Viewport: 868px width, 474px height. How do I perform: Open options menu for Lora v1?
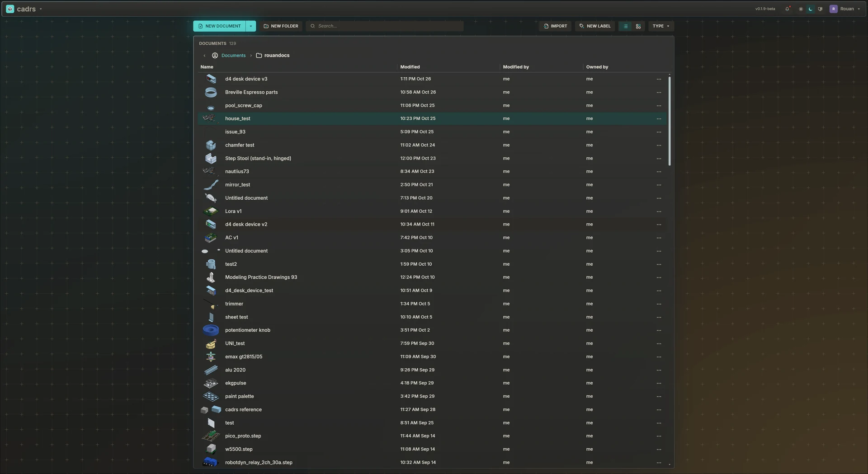pos(659,211)
